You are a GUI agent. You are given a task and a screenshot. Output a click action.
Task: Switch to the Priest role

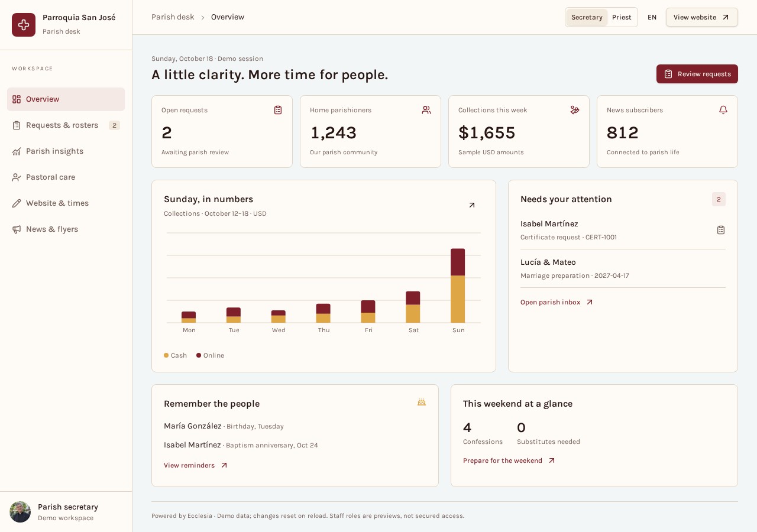622,17
